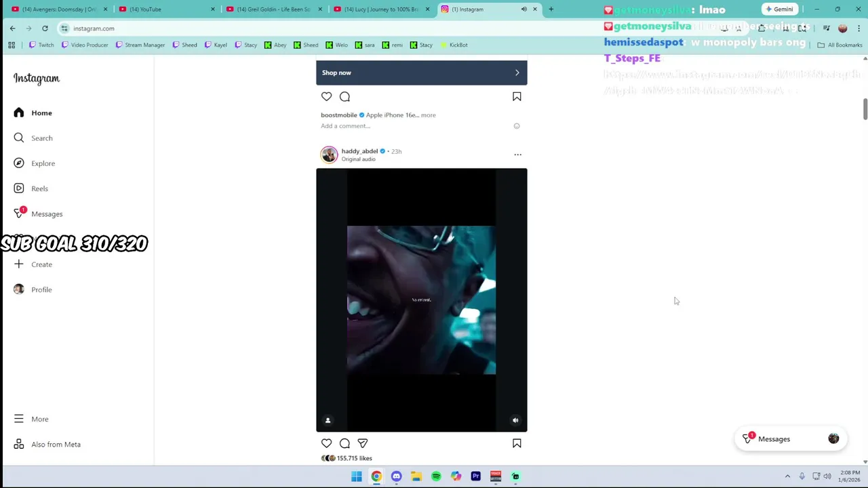
Task: Open Chrome from taskbar
Action: 376,476
